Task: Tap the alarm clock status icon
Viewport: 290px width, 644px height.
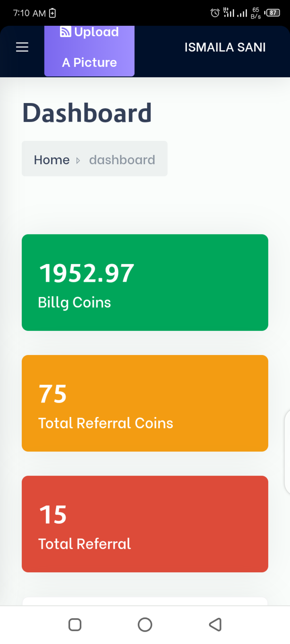Action: tap(215, 13)
